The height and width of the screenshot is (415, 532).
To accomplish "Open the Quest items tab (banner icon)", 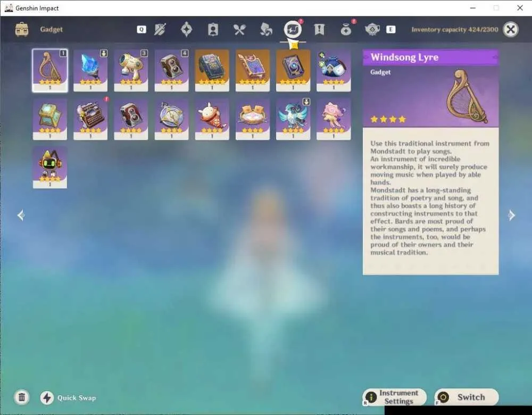I will click(319, 29).
